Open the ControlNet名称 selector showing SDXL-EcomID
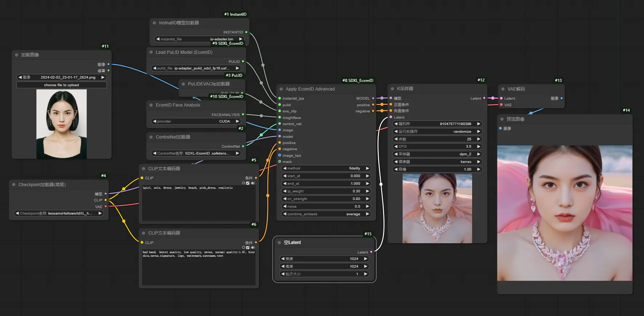Screen dimensions: 644x316 pos(196,153)
